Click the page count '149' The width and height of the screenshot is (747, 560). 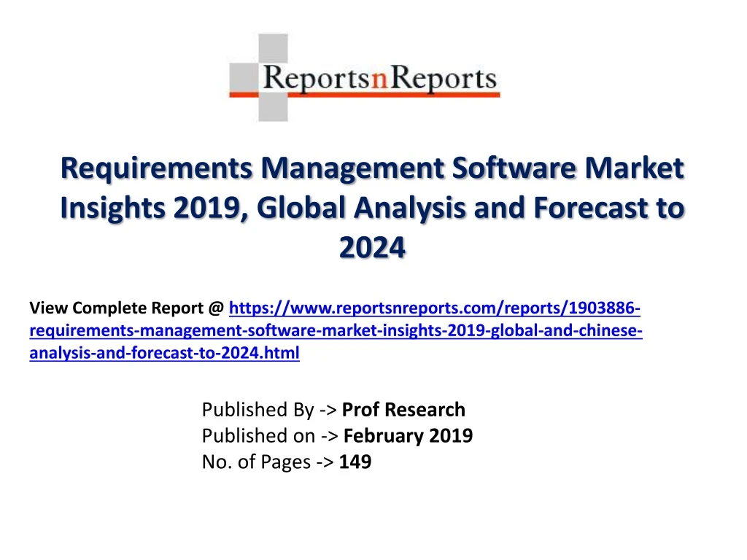[x=355, y=462]
